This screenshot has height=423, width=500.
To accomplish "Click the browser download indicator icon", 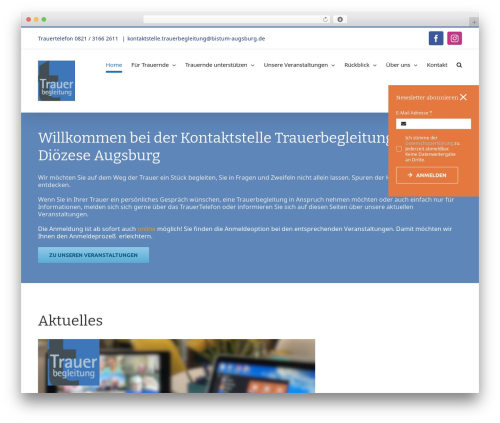I will pyautogui.click(x=340, y=20).
